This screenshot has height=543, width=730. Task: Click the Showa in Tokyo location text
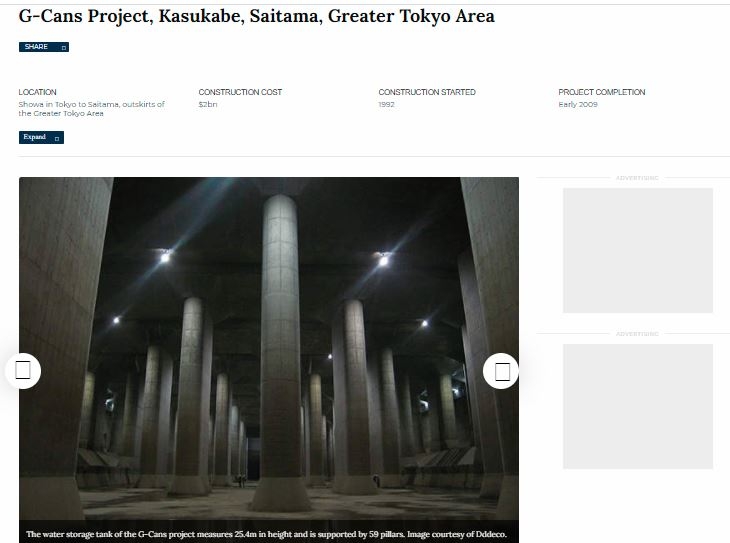click(92, 109)
